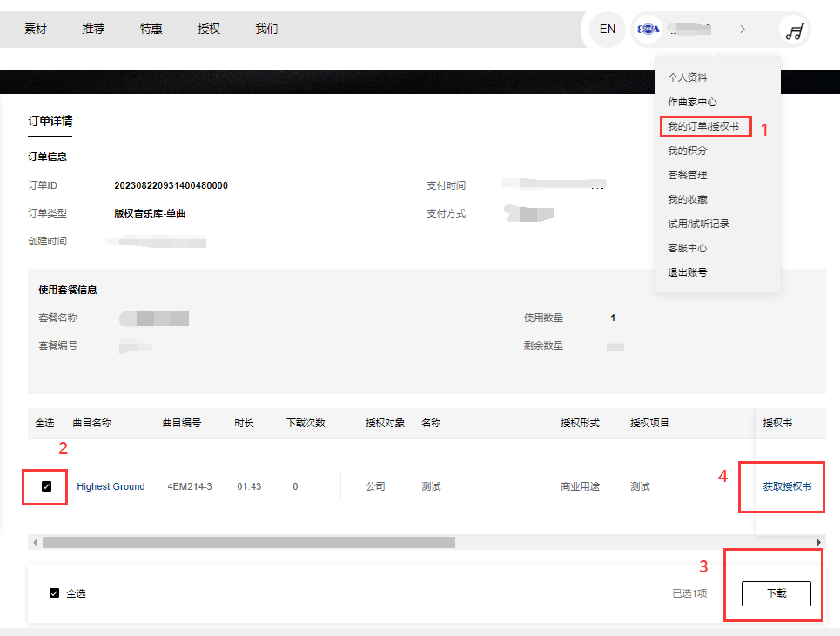Switch language with the EN button
This screenshot has height=636, width=840.
point(608,29)
